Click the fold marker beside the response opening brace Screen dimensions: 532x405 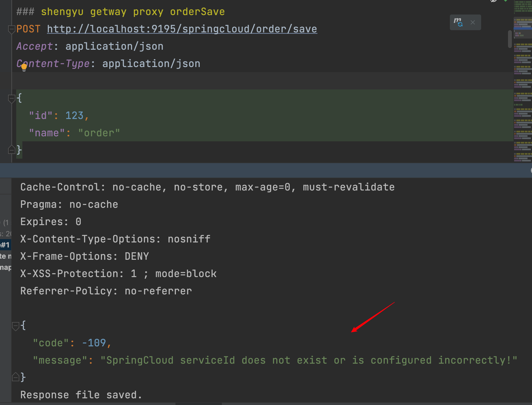coord(16,325)
